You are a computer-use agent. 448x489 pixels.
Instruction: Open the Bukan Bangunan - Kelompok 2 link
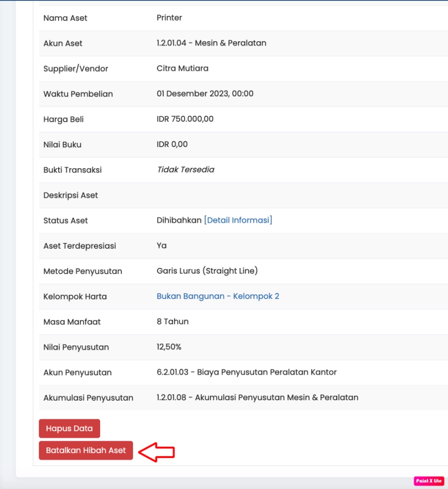tap(218, 296)
